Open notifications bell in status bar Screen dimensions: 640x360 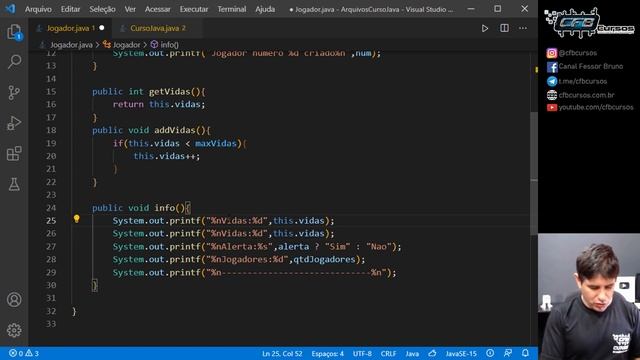pyautogui.click(x=525, y=353)
